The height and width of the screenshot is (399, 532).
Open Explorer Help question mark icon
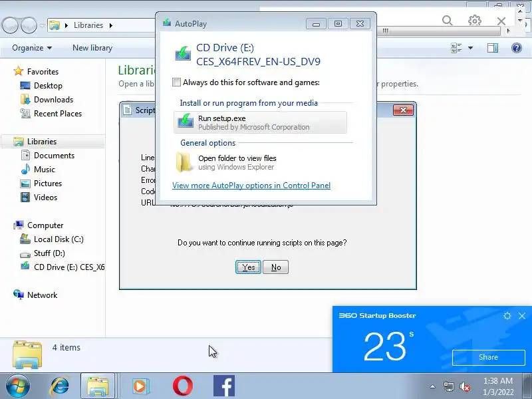[x=517, y=48]
